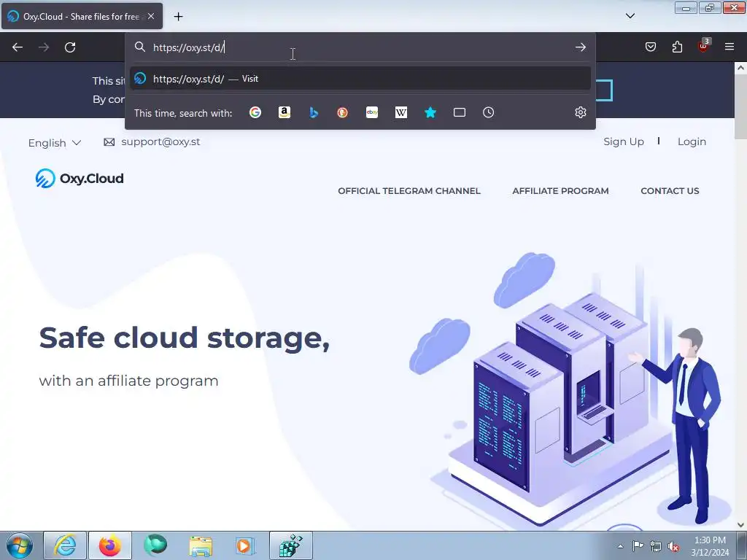Viewport: 747px width, 560px height.
Task: Open the Windows Start button
Action: 20,545
